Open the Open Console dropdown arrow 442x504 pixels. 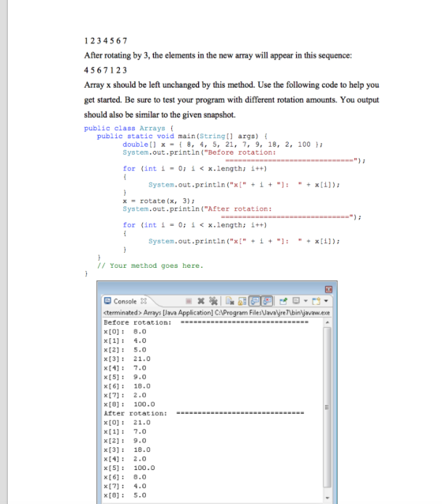326,301
